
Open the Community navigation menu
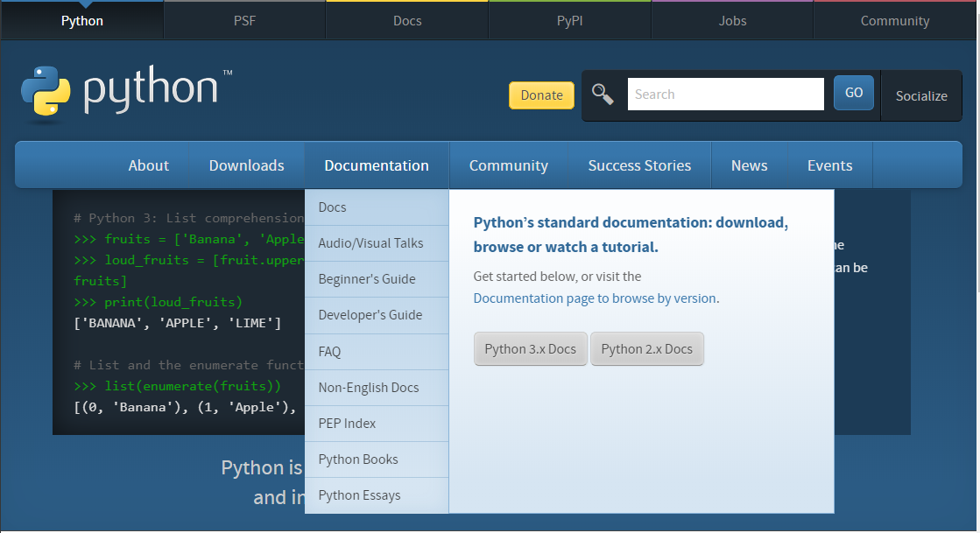pos(509,165)
